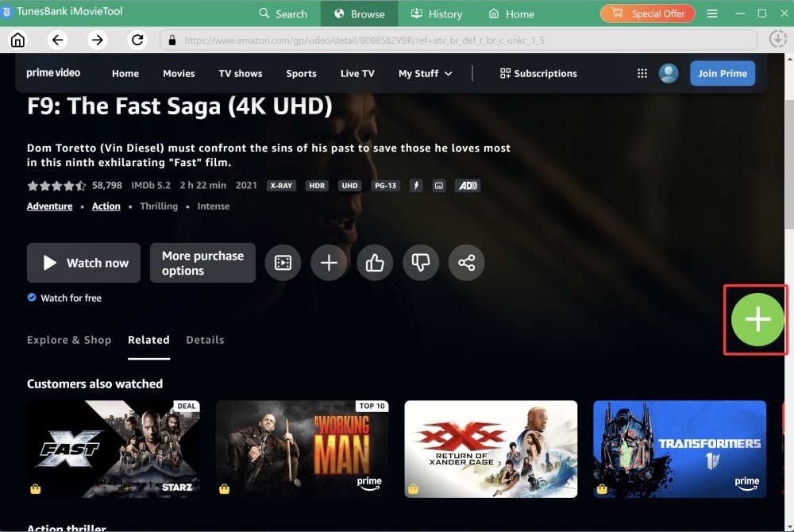The image size is (794, 532).
Task: Switch to the History tab
Action: point(437,13)
